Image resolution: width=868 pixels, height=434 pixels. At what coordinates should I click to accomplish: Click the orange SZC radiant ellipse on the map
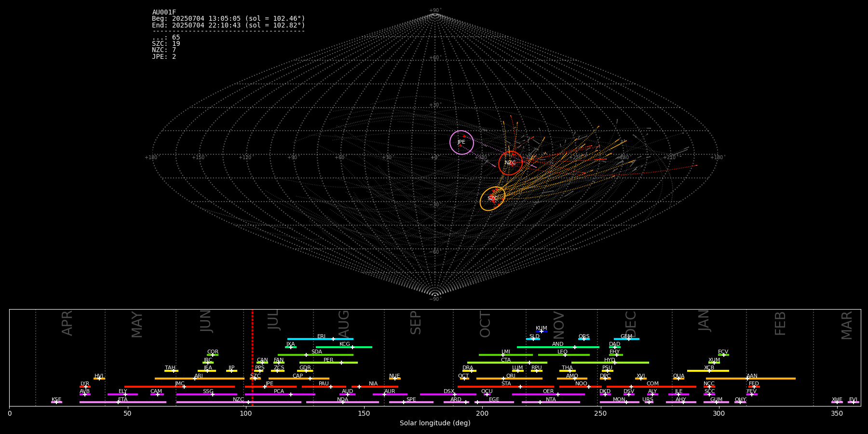492,199
